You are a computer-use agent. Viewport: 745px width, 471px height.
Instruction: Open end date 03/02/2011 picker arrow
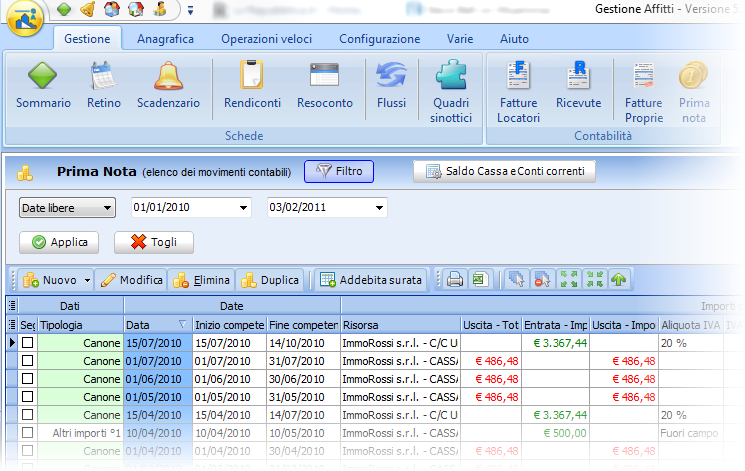pyautogui.click(x=379, y=208)
